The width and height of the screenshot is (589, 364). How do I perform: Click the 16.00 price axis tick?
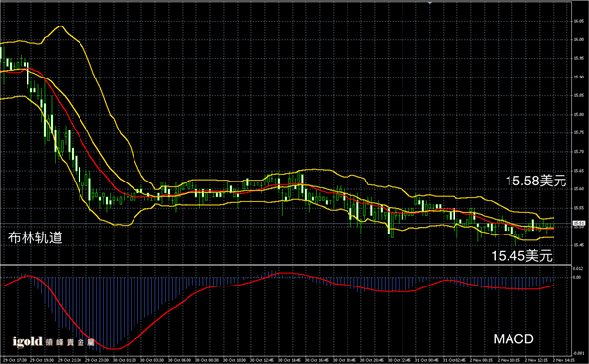coord(578,39)
